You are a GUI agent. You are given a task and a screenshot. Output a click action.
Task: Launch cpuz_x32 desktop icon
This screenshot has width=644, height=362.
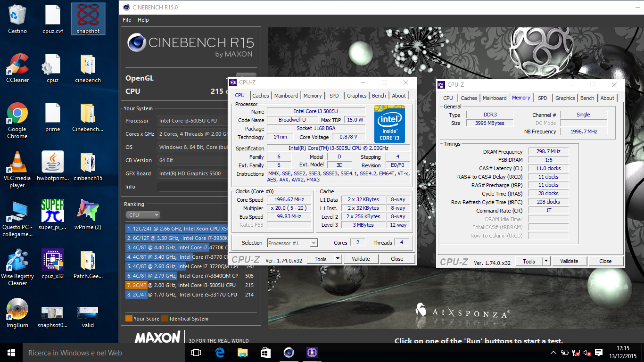coord(53,265)
